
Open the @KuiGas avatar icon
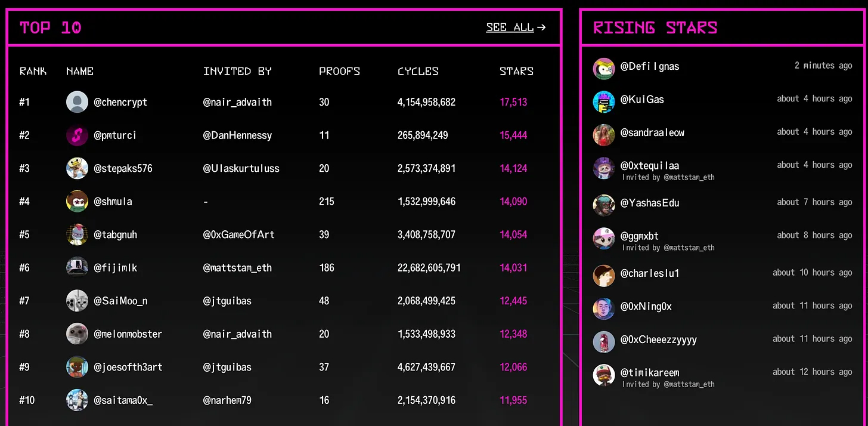(603, 101)
